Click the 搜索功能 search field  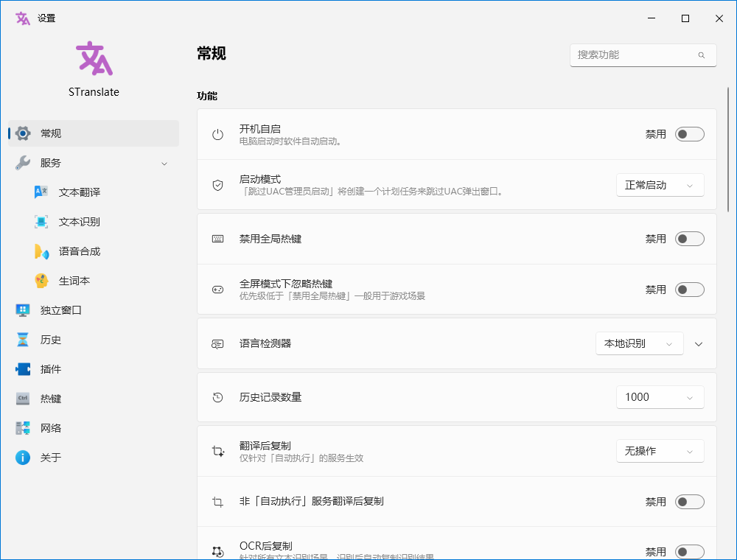642,55
